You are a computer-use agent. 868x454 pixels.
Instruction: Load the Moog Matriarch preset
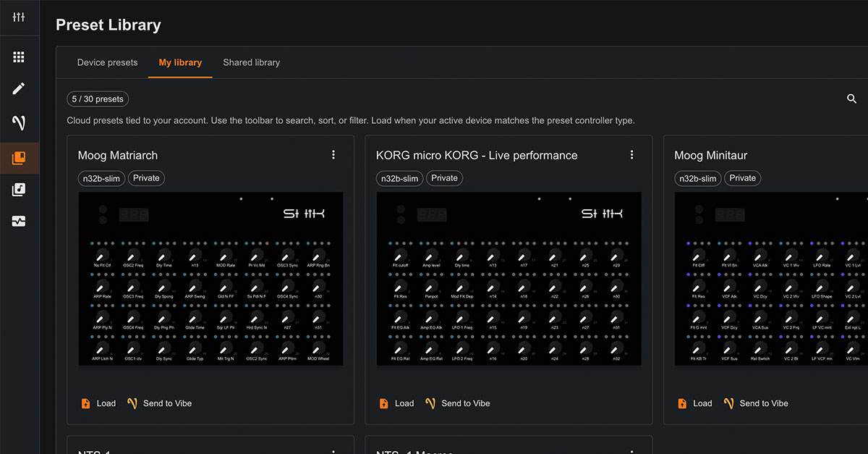98,403
